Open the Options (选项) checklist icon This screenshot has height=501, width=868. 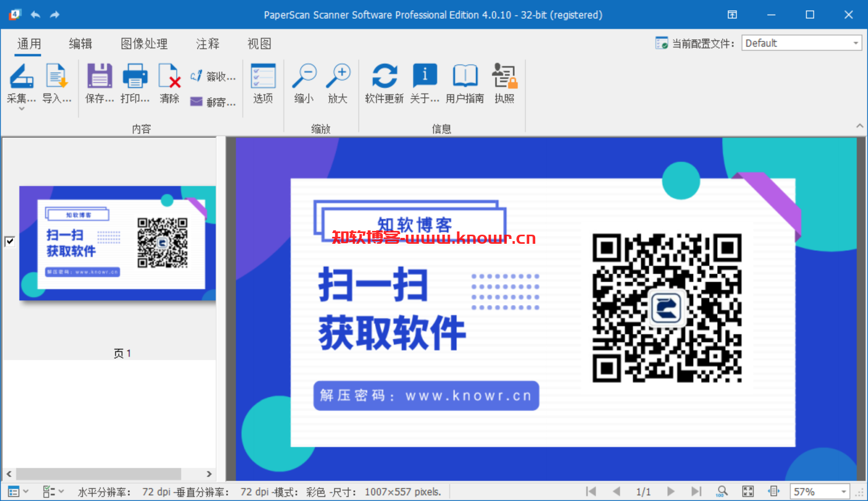(263, 76)
